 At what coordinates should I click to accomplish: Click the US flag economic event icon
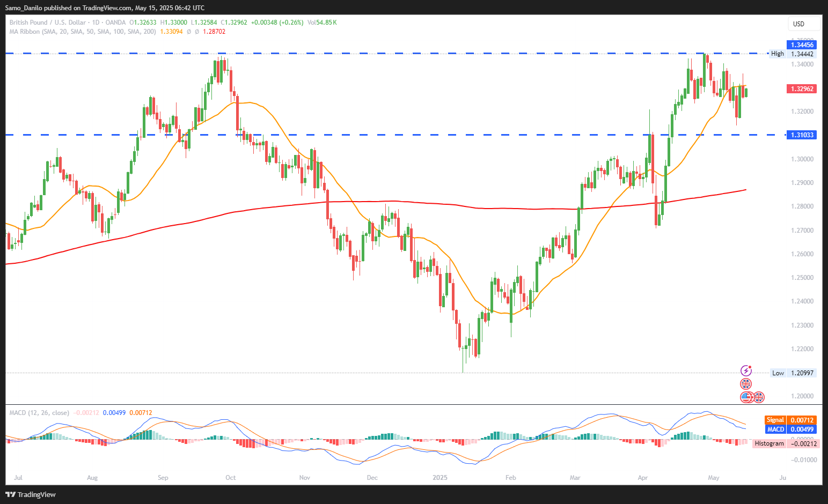[x=746, y=397]
